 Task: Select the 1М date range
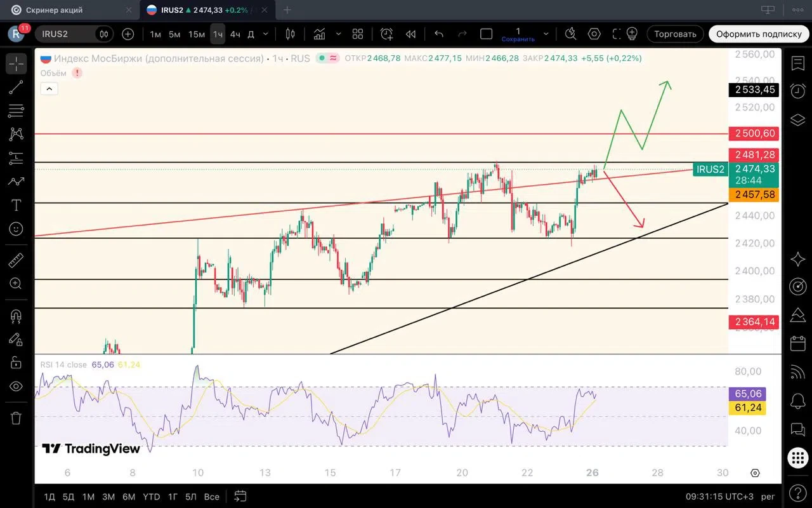click(x=88, y=497)
